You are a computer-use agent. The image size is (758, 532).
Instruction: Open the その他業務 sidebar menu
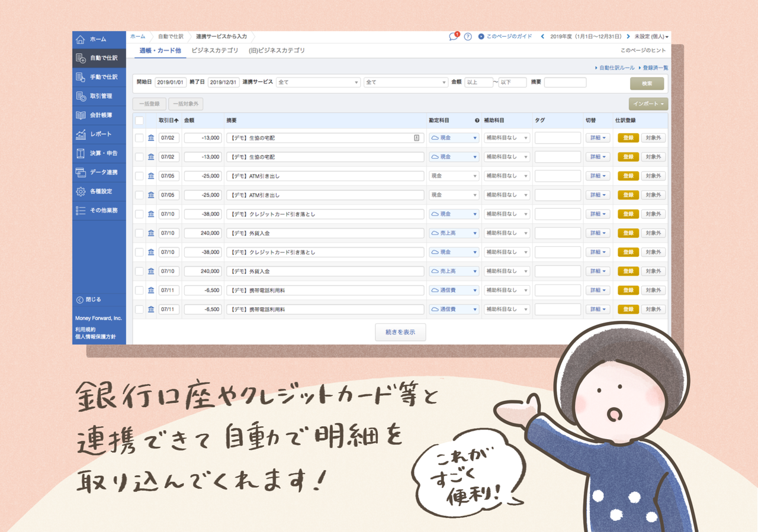(99, 210)
